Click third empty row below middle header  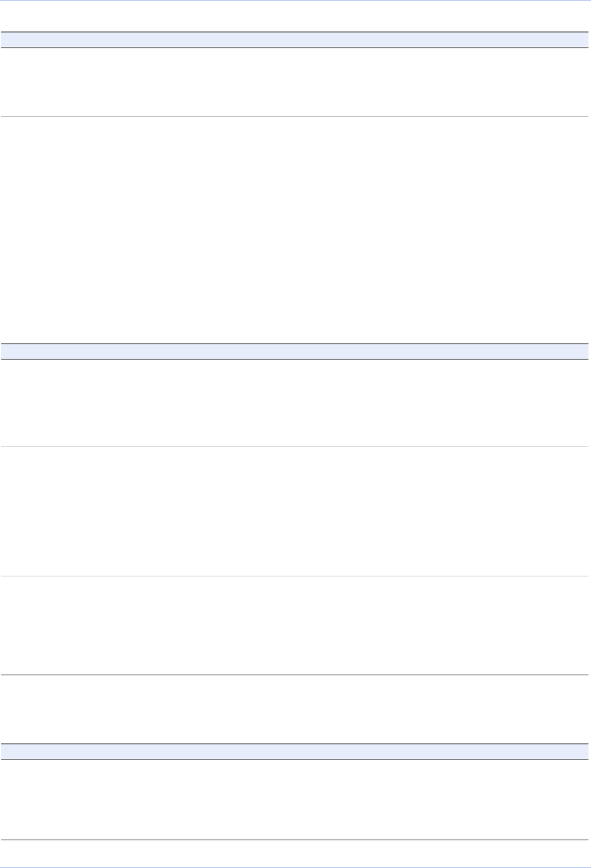tap(295, 625)
